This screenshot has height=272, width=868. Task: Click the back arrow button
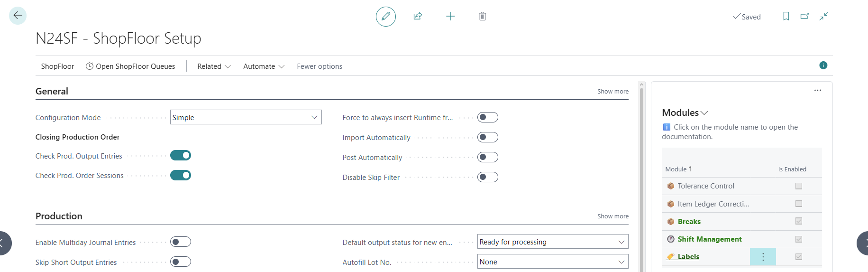pyautogui.click(x=18, y=16)
